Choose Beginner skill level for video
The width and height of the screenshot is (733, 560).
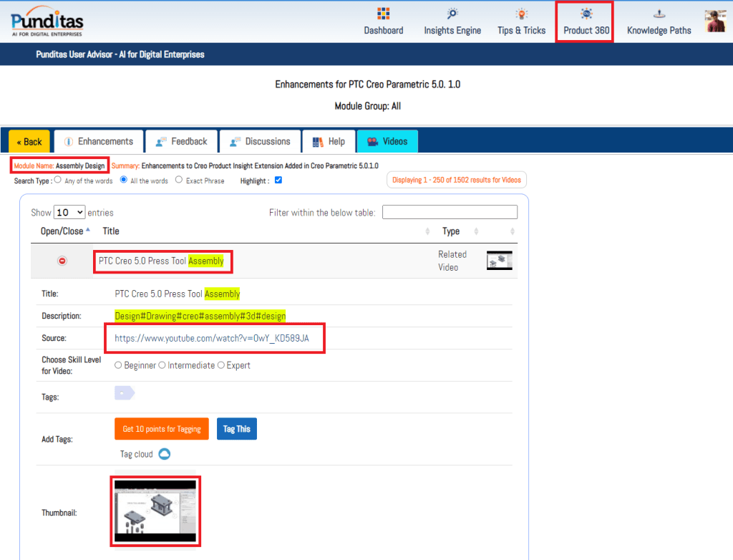pyautogui.click(x=119, y=365)
